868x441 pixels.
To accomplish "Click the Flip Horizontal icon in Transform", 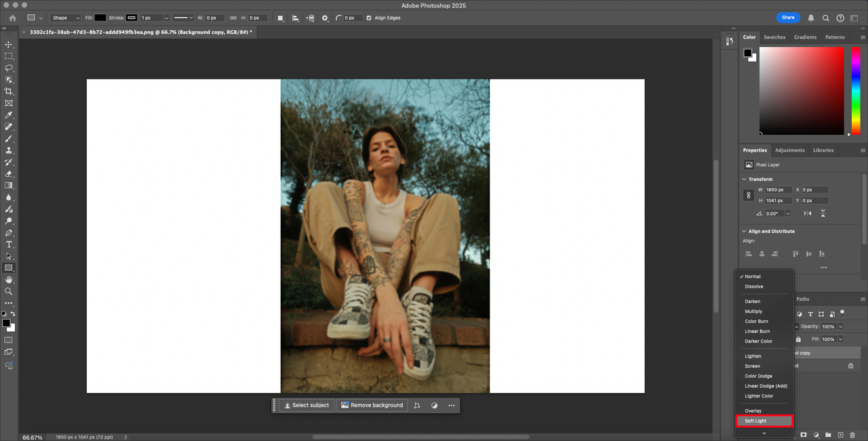I will pos(807,213).
